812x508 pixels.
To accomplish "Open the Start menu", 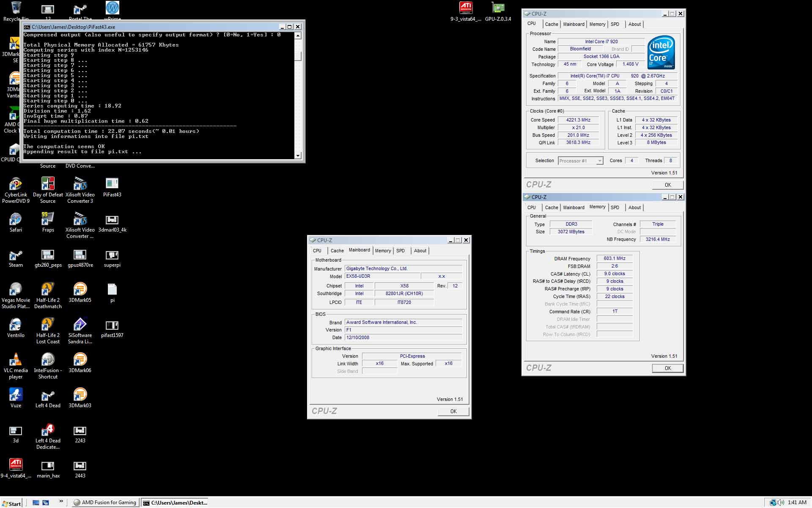I will tap(12, 503).
